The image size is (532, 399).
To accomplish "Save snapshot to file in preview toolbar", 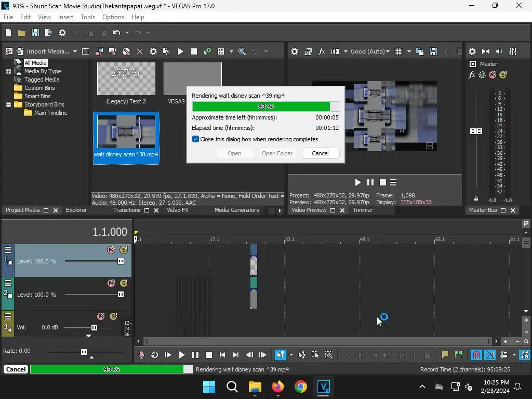I will [x=433, y=51].
